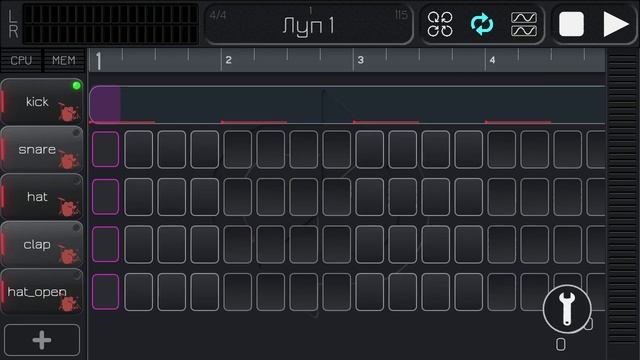Open the waveform view icon
640x360 pixels.
point(524,24)
